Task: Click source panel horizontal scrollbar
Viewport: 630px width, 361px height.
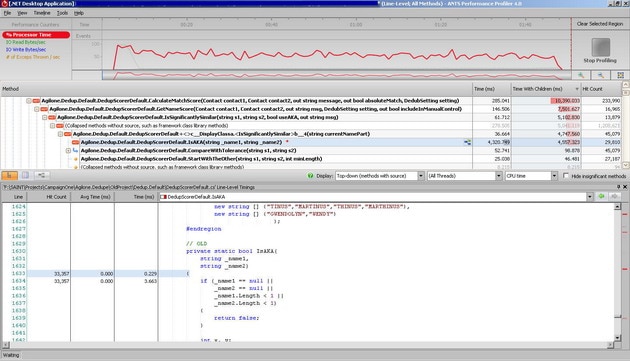Action: (x=309, y=345)
